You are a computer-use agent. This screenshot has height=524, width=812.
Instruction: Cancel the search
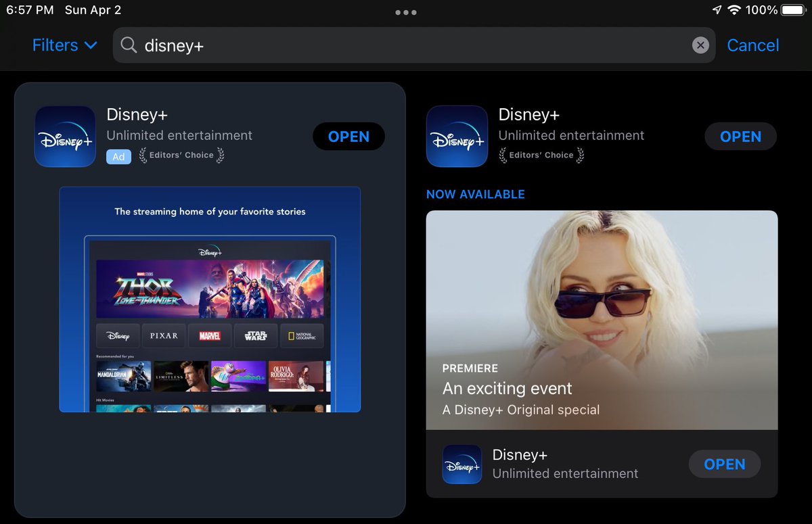point(752,45)
